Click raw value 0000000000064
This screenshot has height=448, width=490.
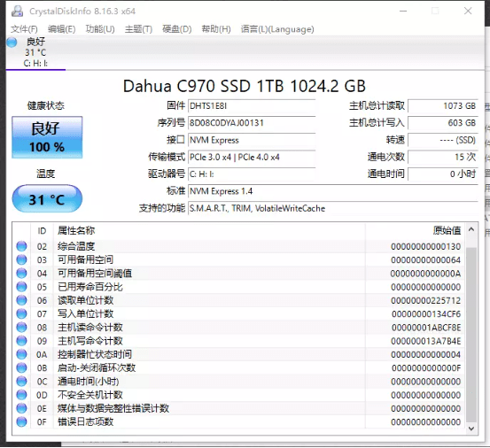pos(425,260)
